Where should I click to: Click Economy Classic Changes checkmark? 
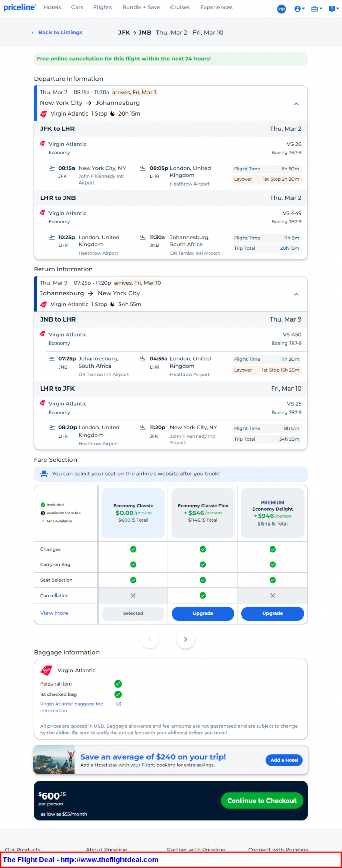click(x=133, y=549)
